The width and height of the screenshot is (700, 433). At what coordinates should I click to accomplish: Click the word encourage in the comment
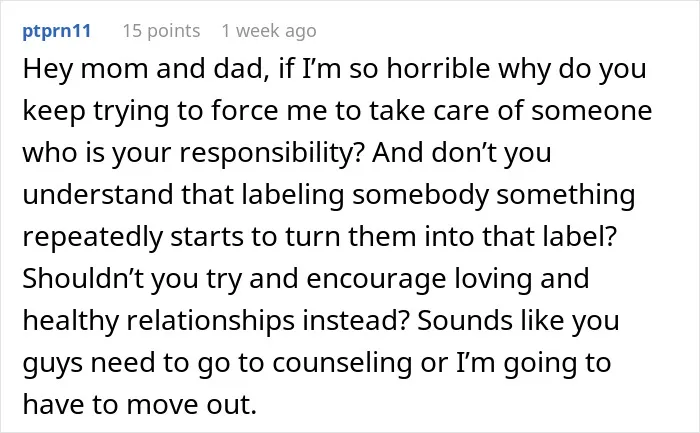[376, 279]
